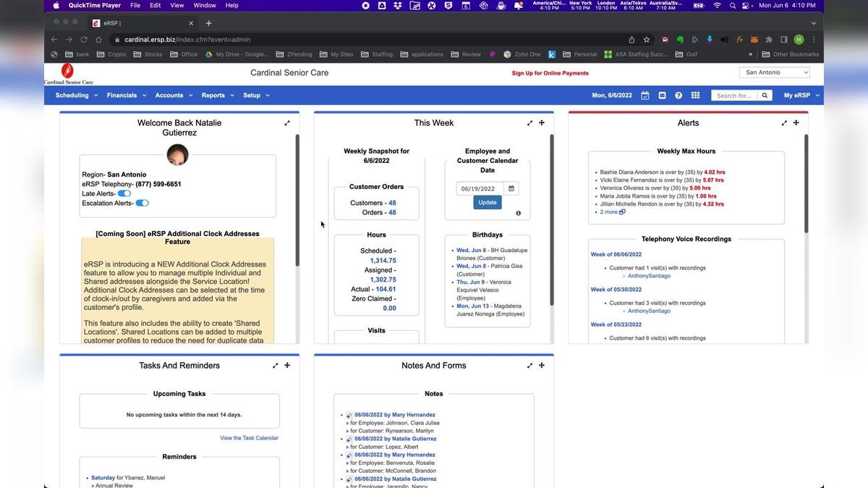Click the move icon on This Week panel
This screenshot has width=868, height=488.
542,123
